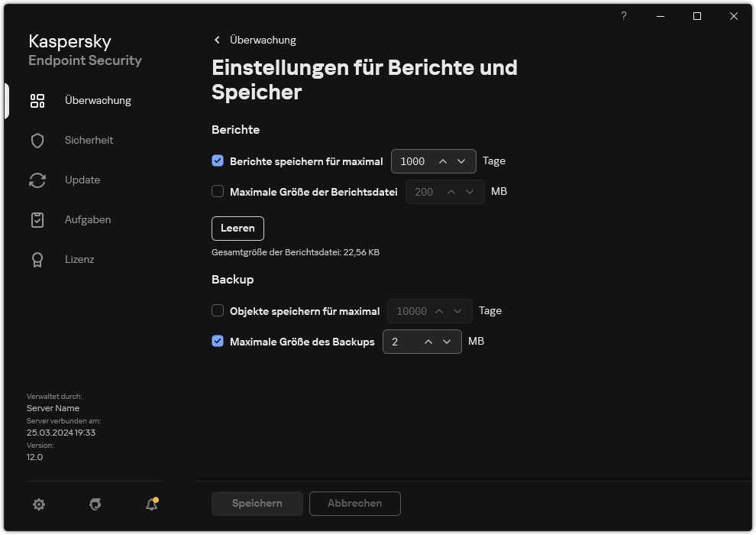756x535 pixels.
Task: Click the support icon in the bottom bar
Action: click(x=95, y=504)
